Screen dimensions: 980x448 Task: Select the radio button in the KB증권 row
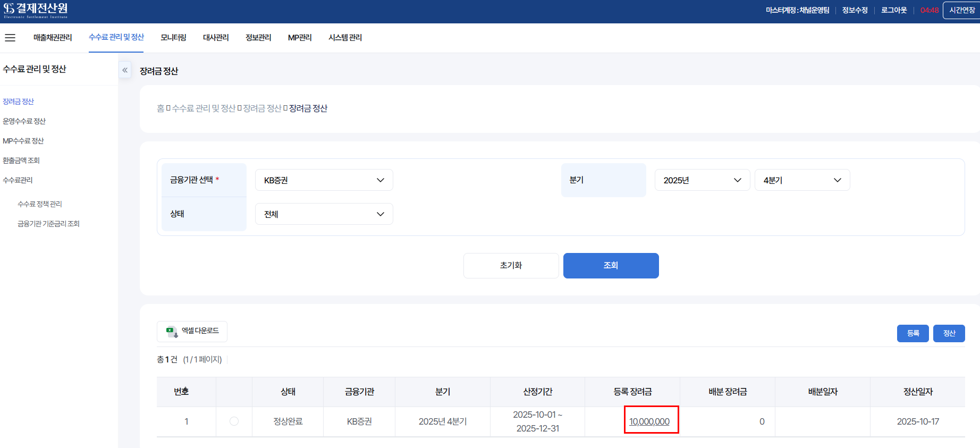pos(234,421)
